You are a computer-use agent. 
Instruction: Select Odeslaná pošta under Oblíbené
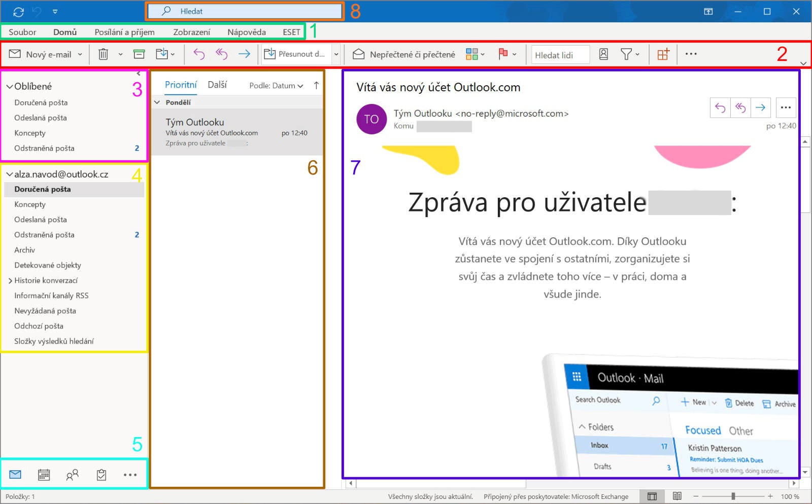41,118
